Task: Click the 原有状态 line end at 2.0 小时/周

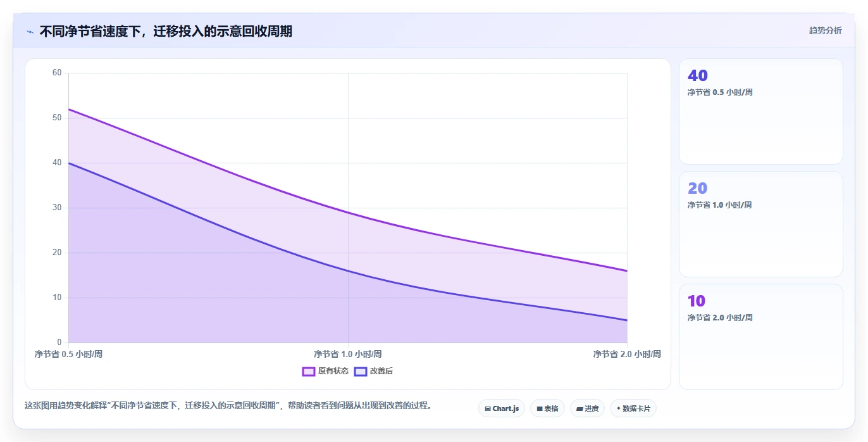Action: click(627, 271)
